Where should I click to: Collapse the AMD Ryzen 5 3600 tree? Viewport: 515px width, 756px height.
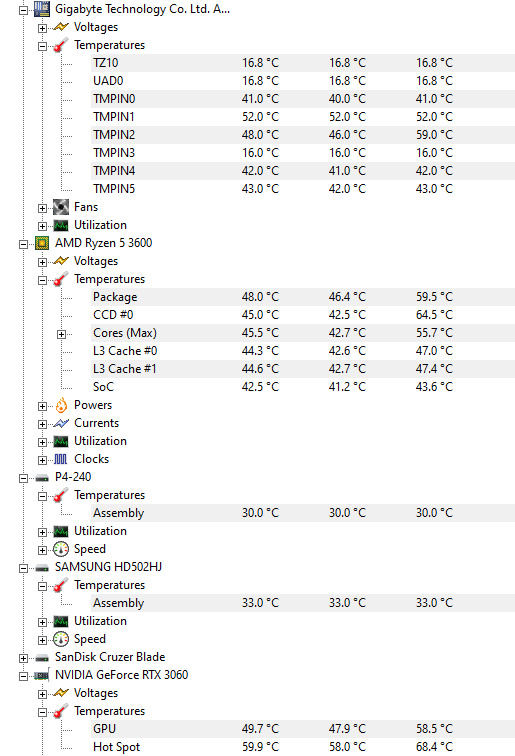coord(23,244)
